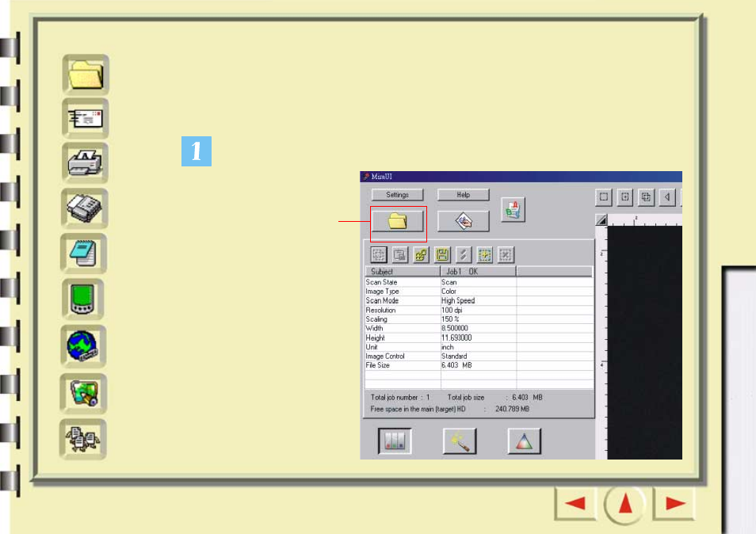This screenshot has width=756, height=534.
Task: Select the fax machine sidebar icon
Action: point(84,208)
